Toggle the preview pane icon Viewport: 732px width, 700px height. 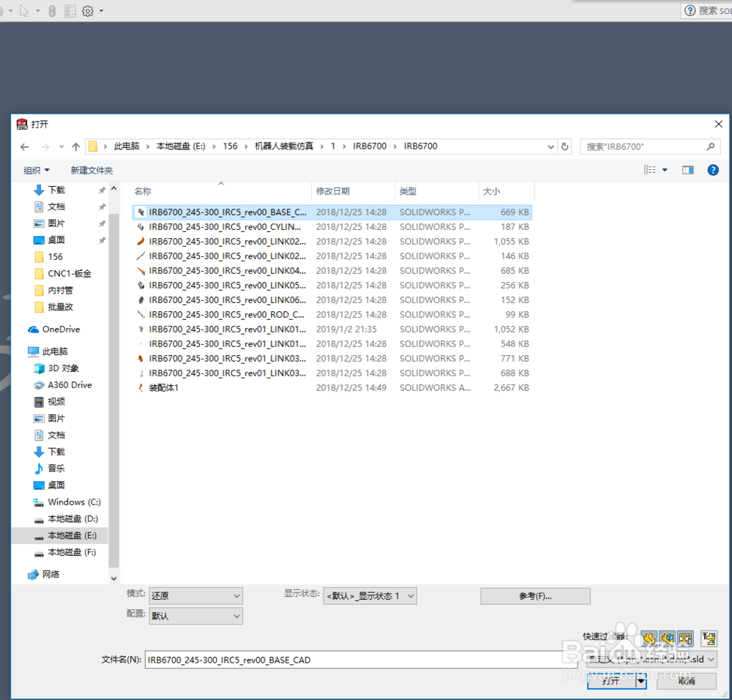[687, 170]
